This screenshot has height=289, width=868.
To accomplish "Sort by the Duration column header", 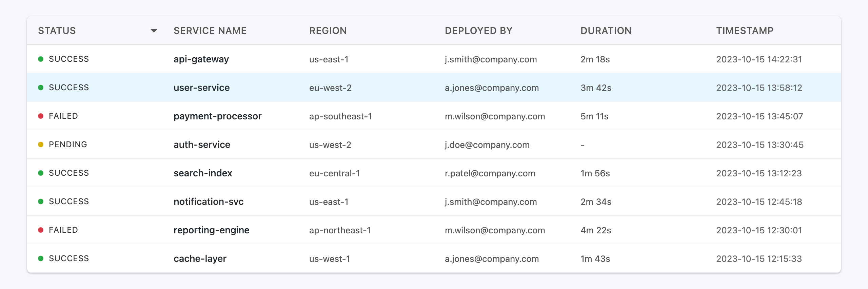I will pyautogui.click(x=606, y=31).
